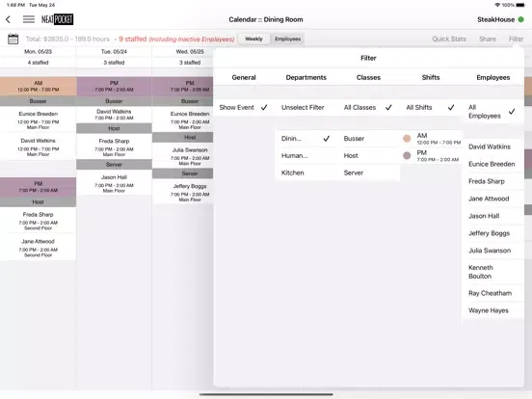532x399 pixels.
Task: Open the calendar date picker icon
Action: [13, 39]
